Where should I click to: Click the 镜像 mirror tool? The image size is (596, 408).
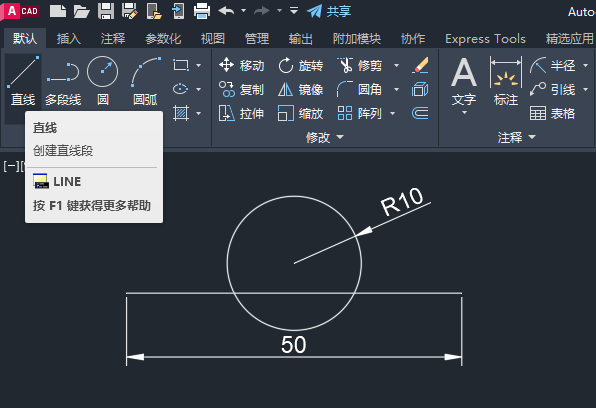click(x=300, y=90)
